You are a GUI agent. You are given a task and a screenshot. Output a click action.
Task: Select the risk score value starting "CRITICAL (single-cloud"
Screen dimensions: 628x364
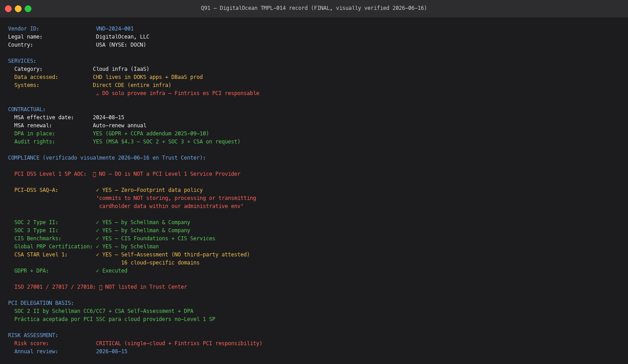pyautogui.click(x=179, y=343)
